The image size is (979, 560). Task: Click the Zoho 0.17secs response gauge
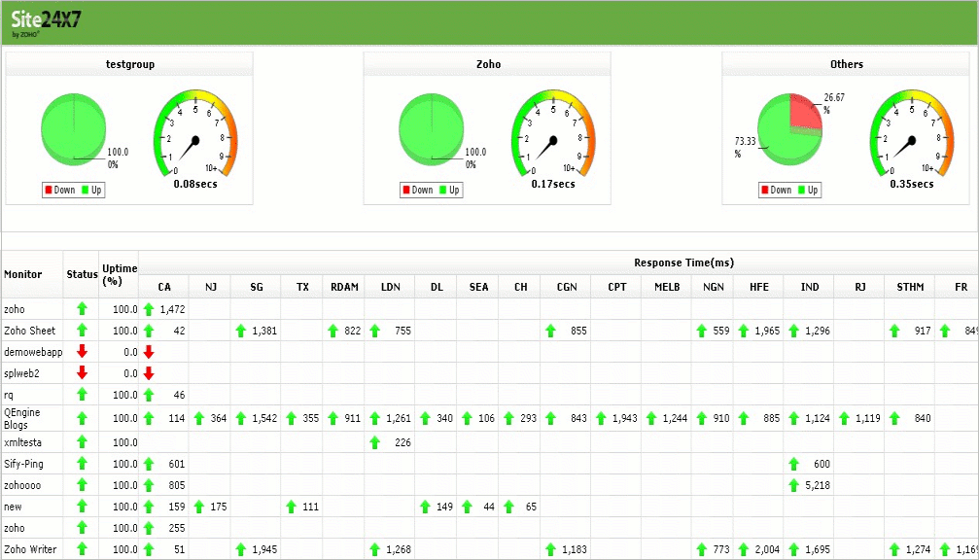click(x=553, y=133)
